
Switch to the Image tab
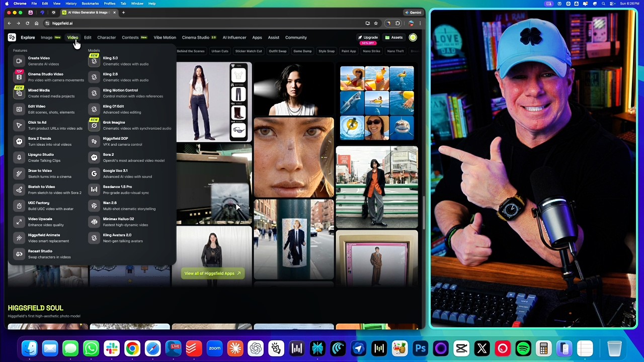(46, 37)
